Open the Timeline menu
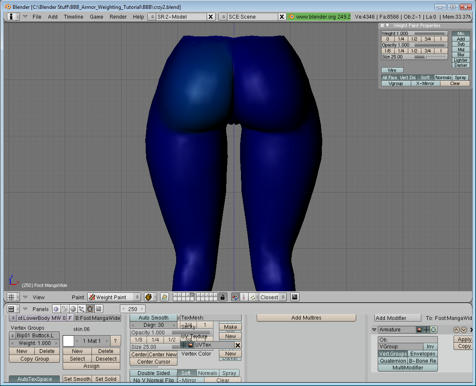This screenshot has height=386, width=476. pyautogui.click(x=73, y=17)
